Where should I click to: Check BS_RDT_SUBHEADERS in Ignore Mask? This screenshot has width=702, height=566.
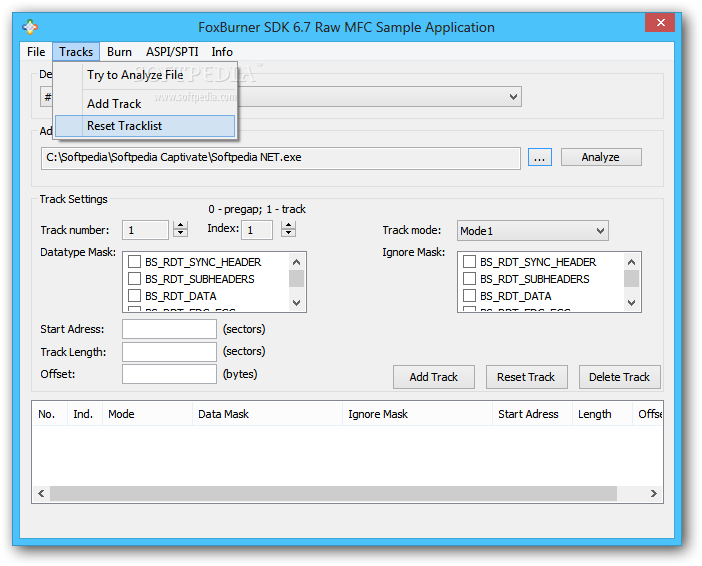[x=469, y=279]
